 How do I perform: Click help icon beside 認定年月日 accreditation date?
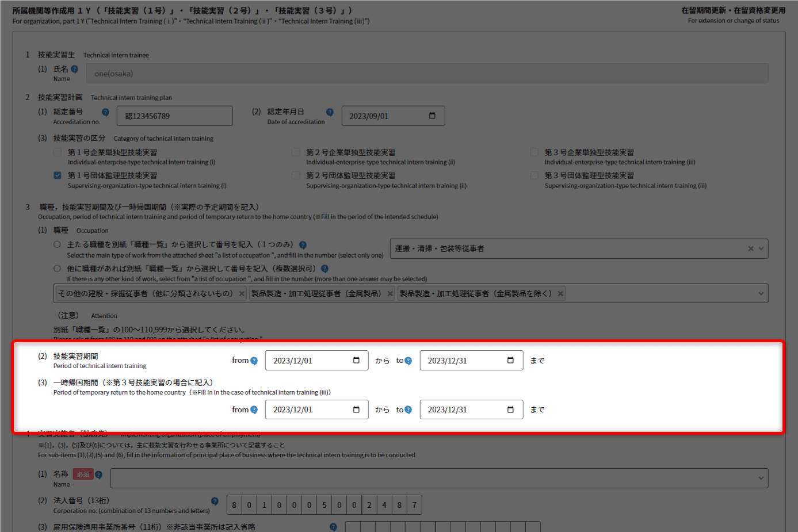(330, 112)
